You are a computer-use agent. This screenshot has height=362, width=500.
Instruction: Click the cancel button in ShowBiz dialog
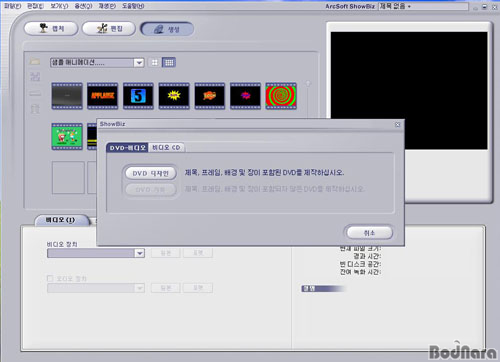[369, 233]
